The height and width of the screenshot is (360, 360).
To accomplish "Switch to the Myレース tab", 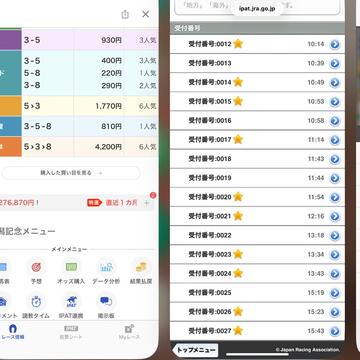I will pos(130,332).
